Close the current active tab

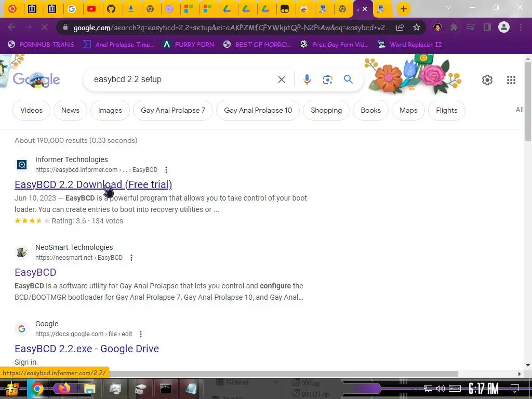(365, 9)
